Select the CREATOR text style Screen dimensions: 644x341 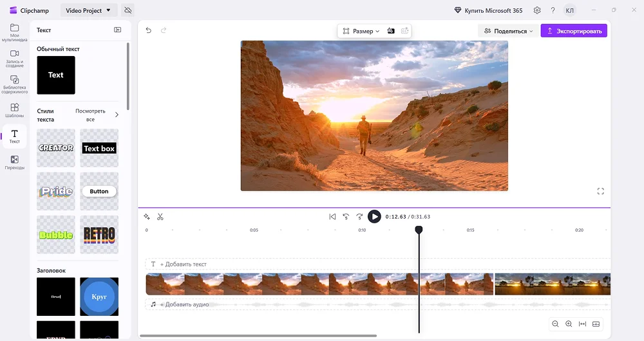[x=56, y=148]
